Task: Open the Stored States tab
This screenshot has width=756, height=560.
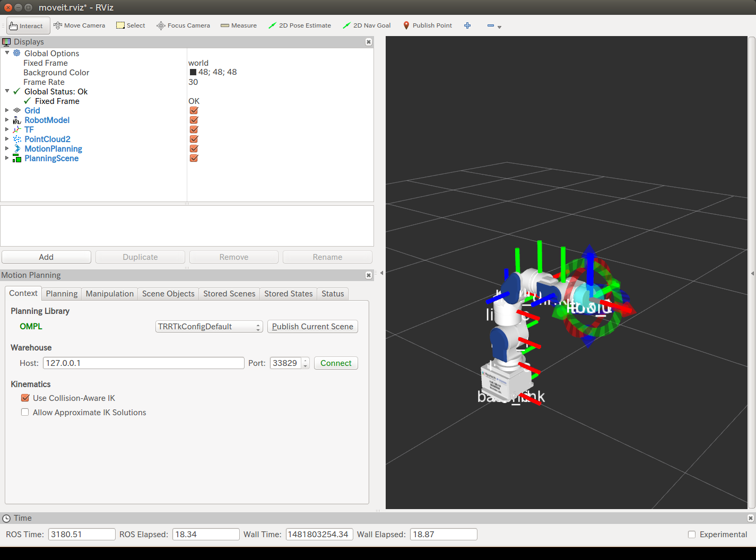Action: click(x=289, y=294)
